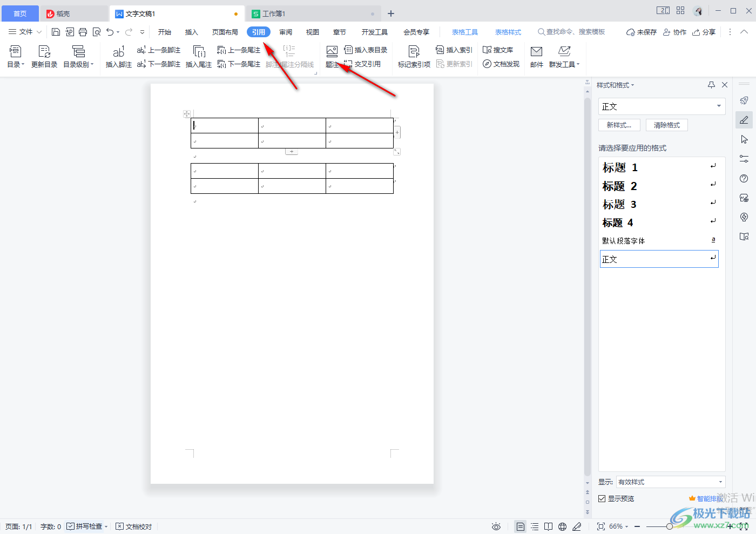Switch to outline view in status bar

[535, 526]
